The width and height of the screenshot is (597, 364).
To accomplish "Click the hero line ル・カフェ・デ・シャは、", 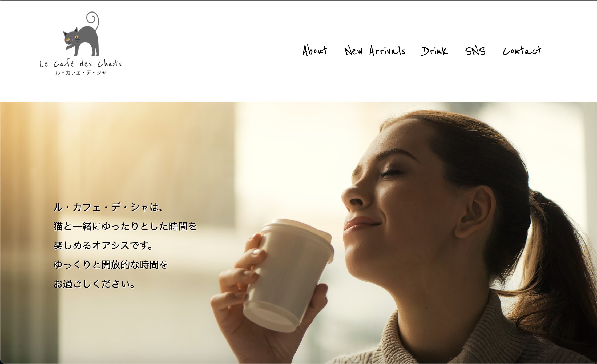I will pyautogui.click(x=108, y=207).
